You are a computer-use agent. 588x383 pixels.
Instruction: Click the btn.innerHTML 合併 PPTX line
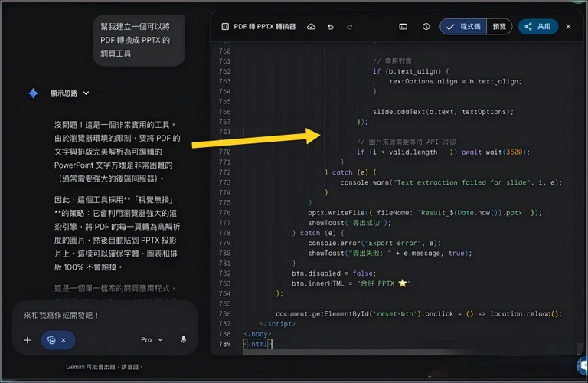(353, 283)
